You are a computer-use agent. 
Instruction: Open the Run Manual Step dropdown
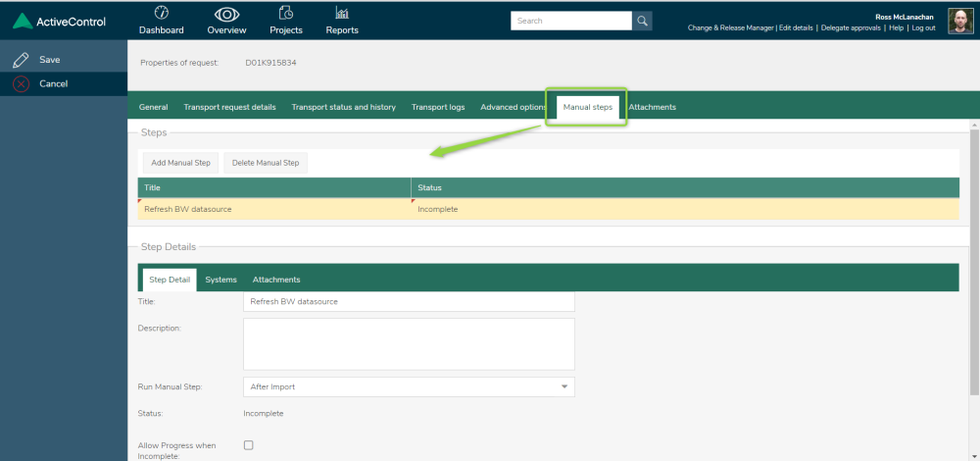click(x=409, y=387)
